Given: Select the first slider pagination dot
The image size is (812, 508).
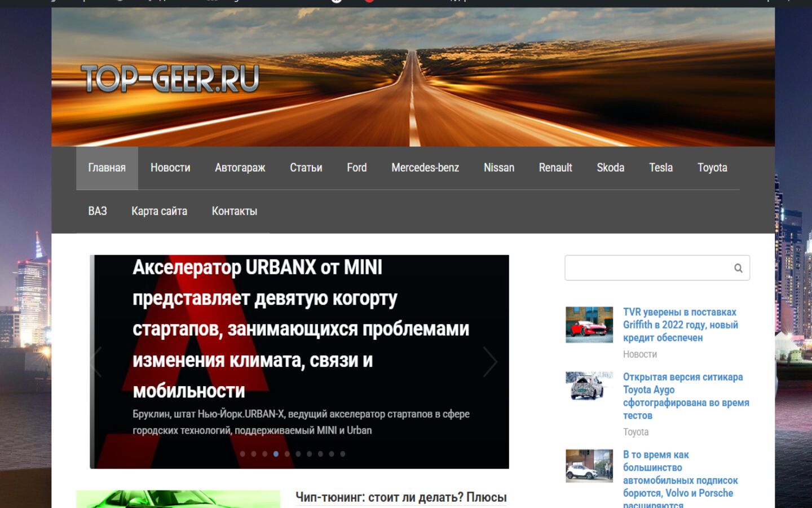Looking at the screenshot, I should [242, 454].
